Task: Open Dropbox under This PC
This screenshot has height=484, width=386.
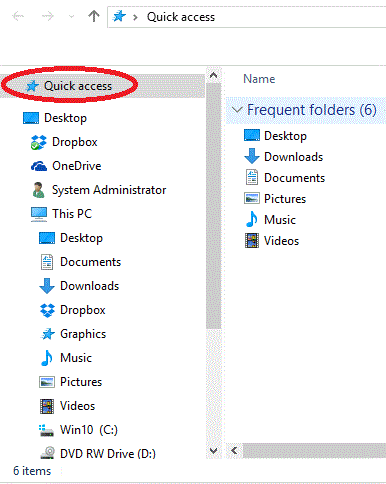Action: (x=83, y=310)
